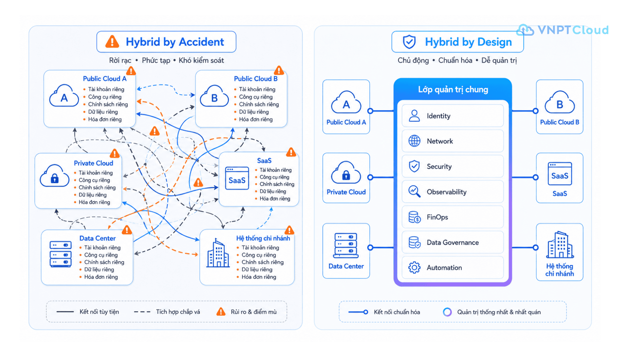The height and width of the screenshot is (357, 644).
Task: Click the Kết nối chuẩn hóa legend label
Action: coord(397,312)
